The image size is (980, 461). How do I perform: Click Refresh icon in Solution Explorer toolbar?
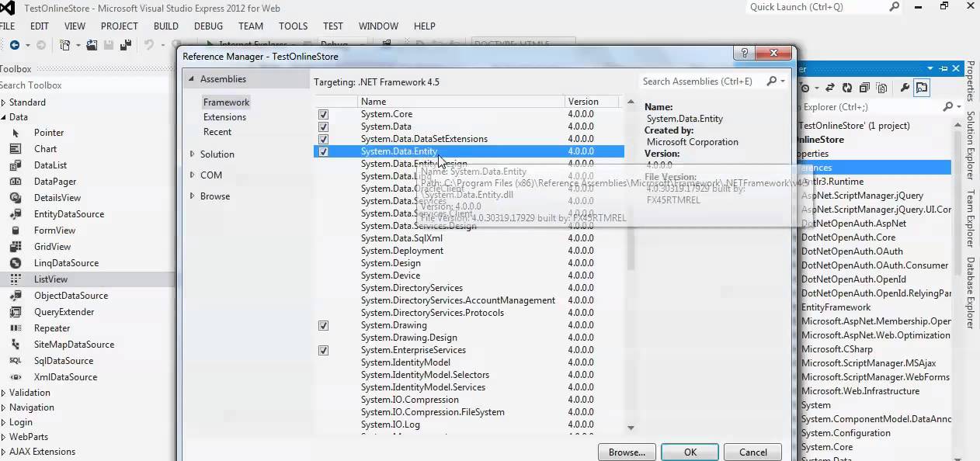pyautogui.click(x=847, y=88)
